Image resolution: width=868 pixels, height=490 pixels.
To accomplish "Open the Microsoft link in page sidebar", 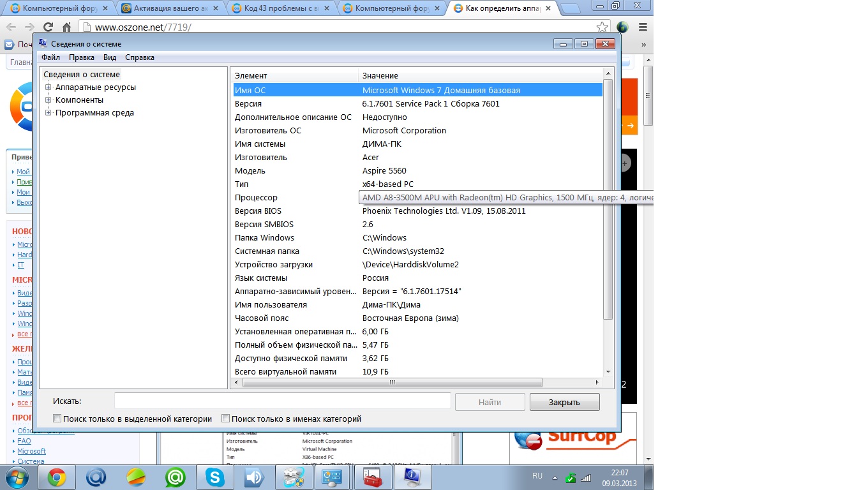I will 31,451.
